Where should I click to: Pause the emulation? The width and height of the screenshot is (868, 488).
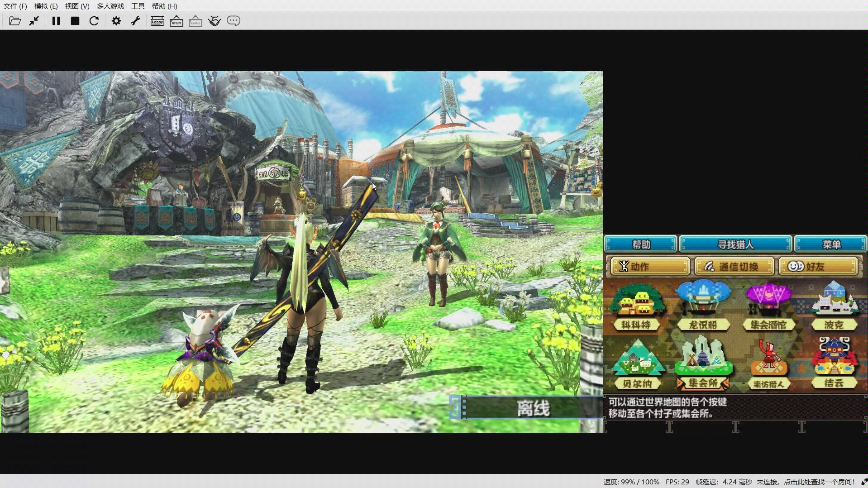(x=56, y=21)
